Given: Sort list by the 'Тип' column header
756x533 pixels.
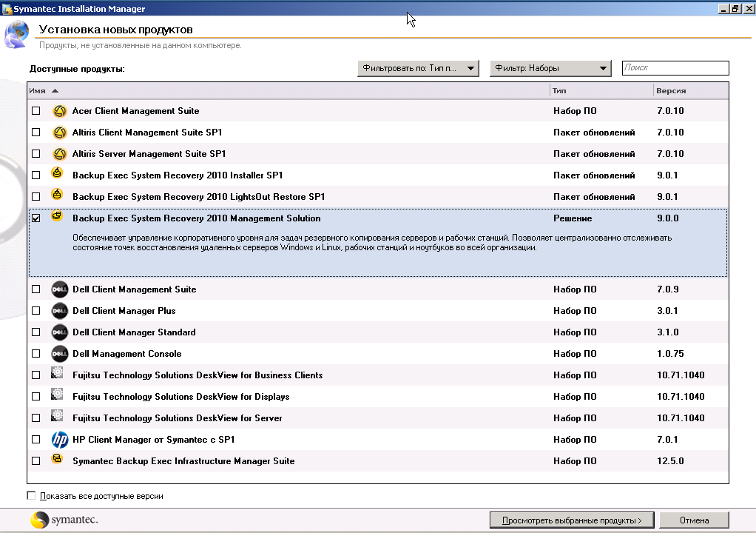Looking at the screenshot, I should [601, 90].
